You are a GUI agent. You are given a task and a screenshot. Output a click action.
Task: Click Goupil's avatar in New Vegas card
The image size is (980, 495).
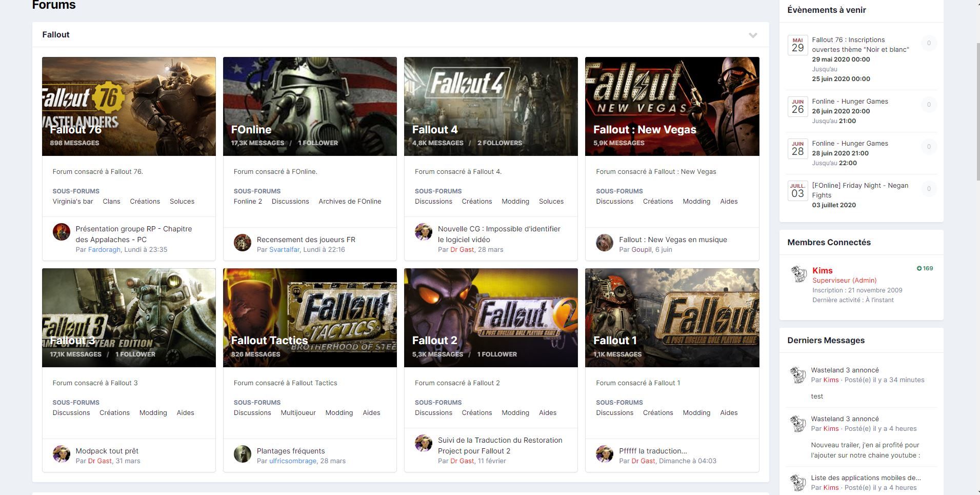tap(605, 243)
